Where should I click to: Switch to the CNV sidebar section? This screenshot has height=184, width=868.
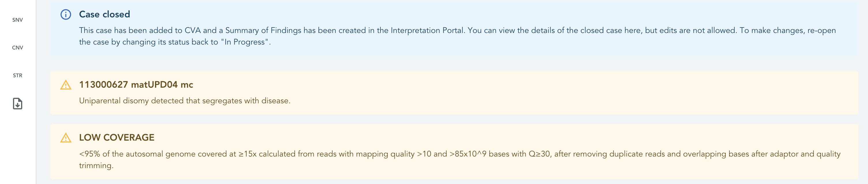[18, 48]
